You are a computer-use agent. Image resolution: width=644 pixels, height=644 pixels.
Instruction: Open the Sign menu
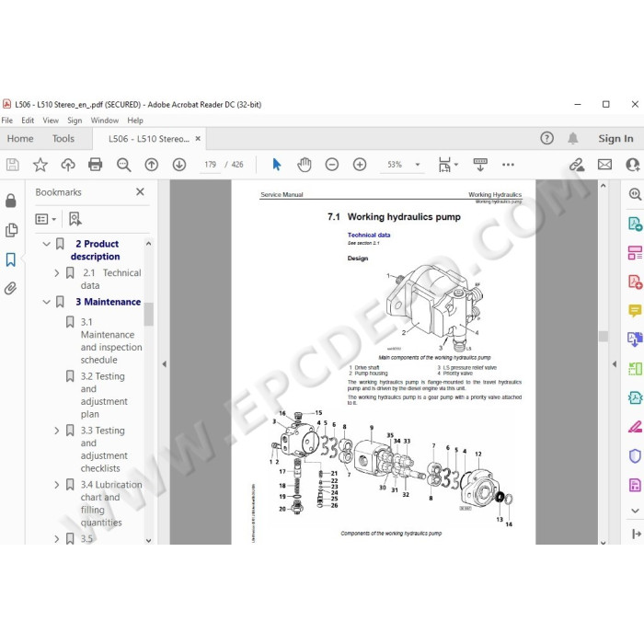(x=75, y=121)
